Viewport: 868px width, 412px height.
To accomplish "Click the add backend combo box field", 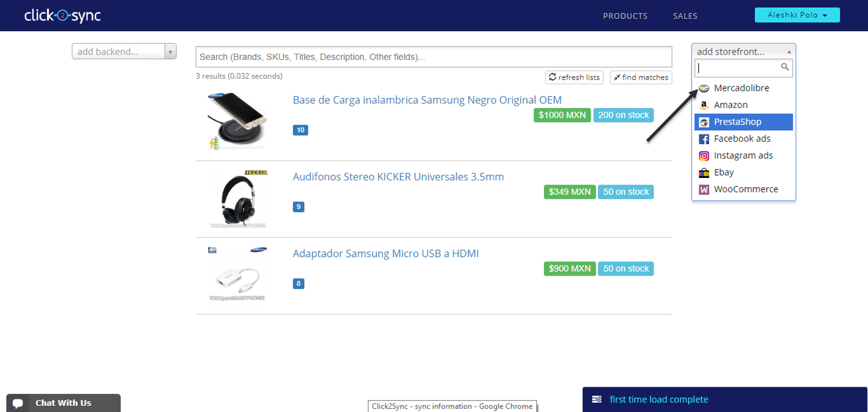I will [124, 52].
